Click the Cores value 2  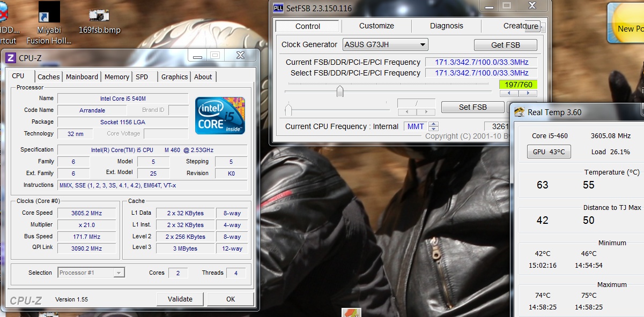178,273
